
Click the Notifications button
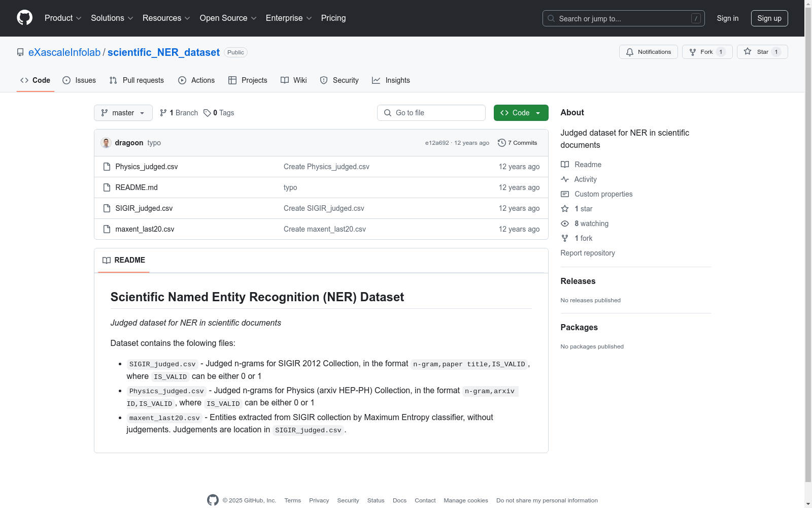649,52
